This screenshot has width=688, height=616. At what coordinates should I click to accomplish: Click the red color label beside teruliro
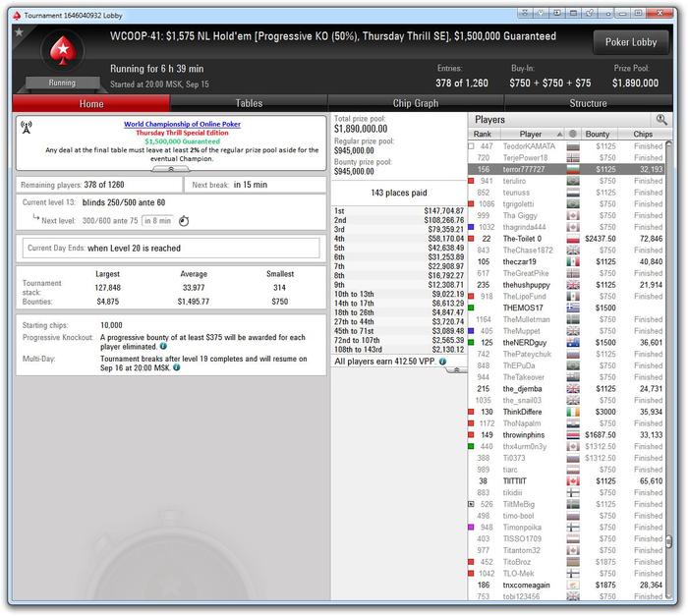(471, 181)
